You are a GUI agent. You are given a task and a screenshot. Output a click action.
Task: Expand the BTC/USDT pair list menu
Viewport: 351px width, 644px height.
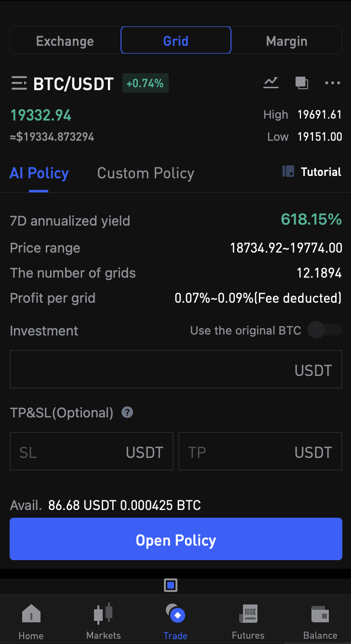[x=19, y=84]
